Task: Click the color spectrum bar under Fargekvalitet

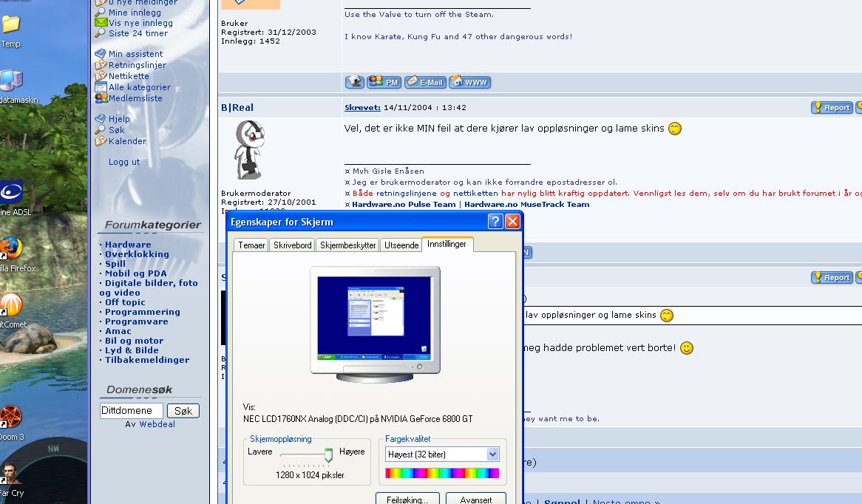Action: tap(442, 473)
